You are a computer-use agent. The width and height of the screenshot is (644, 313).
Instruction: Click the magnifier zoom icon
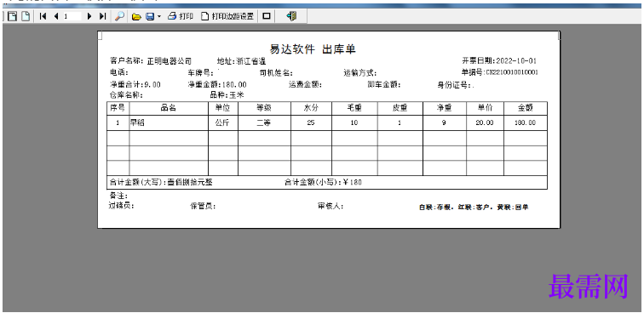[119, 16]
